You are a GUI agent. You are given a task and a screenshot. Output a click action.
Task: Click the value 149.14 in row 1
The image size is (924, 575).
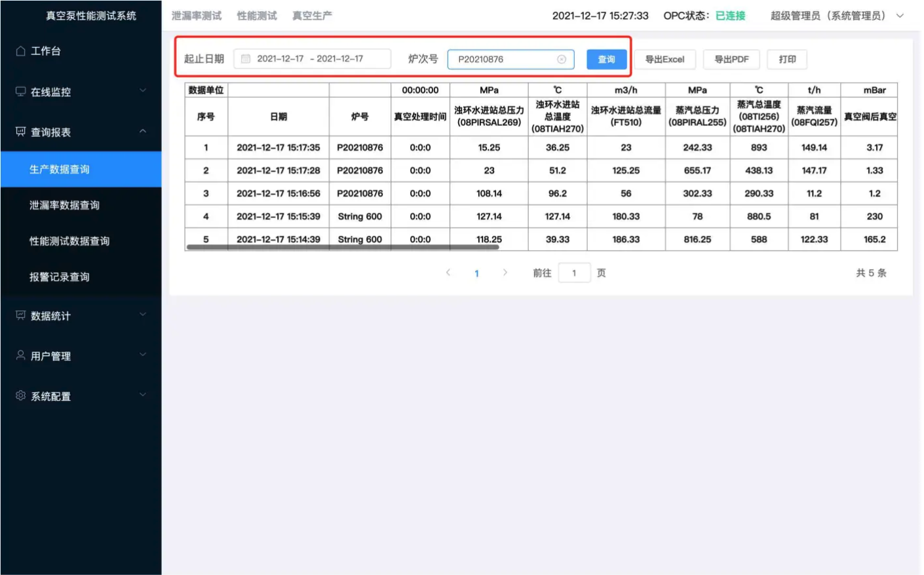click(x=815, y=147)
